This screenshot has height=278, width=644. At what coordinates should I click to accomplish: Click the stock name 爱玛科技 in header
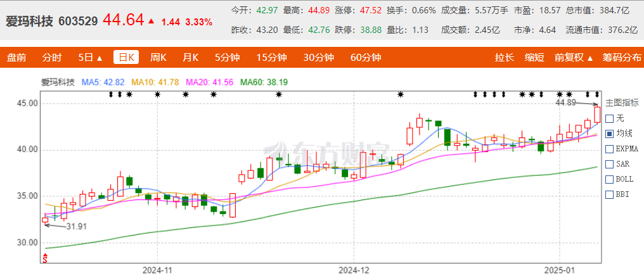tap(30, 21)
